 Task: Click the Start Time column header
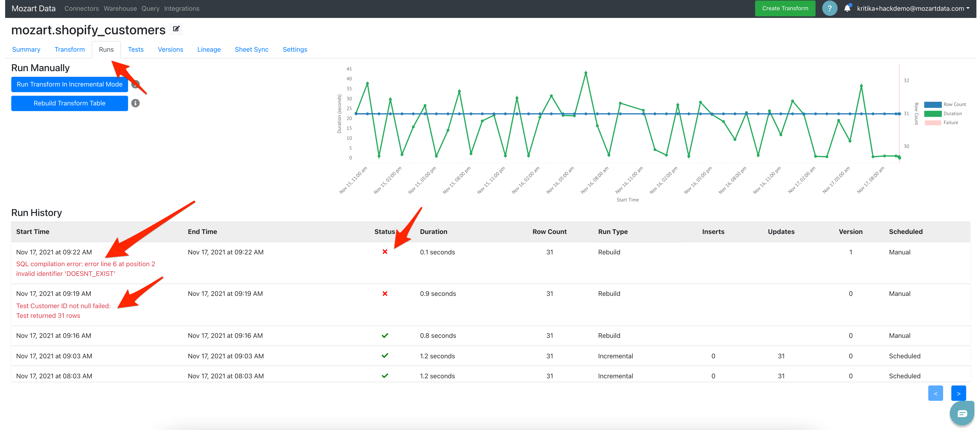33,232
